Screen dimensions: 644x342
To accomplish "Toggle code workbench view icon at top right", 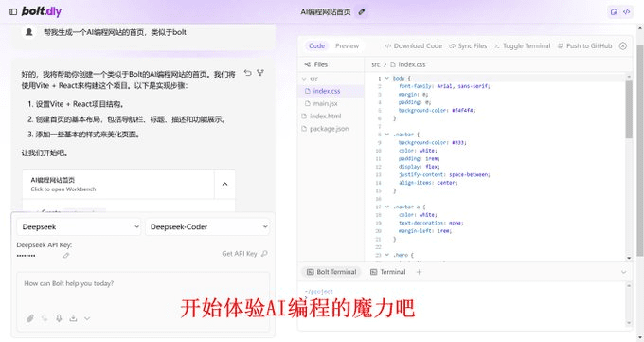I will point(626,12).
